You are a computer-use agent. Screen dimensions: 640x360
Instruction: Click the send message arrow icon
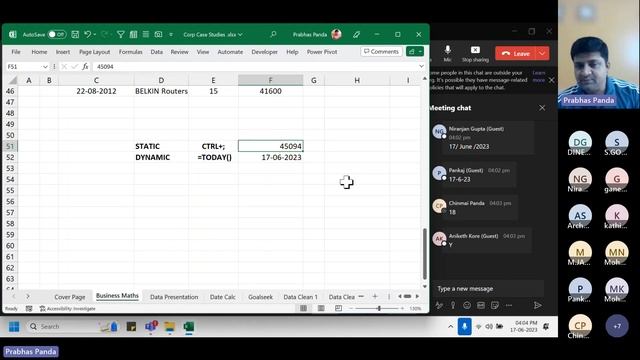[538, 305]
